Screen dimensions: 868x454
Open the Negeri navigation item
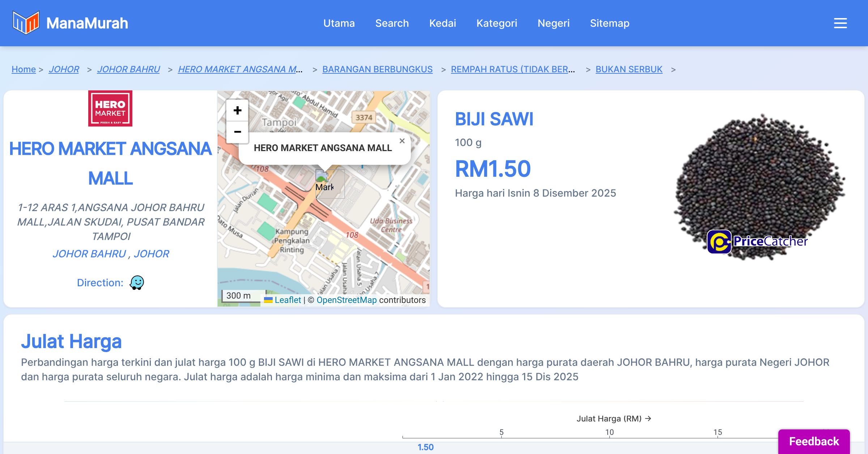click(x=553, y=23)
